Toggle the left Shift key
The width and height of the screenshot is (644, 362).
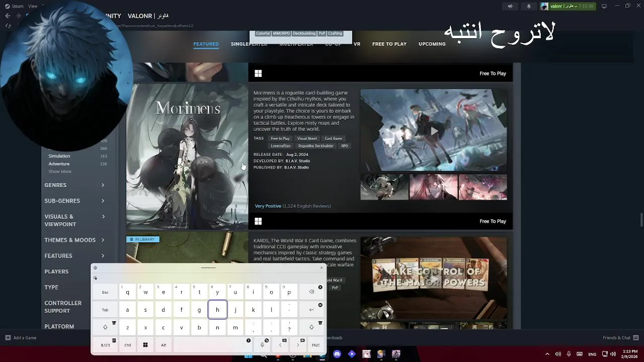(105, 327)
